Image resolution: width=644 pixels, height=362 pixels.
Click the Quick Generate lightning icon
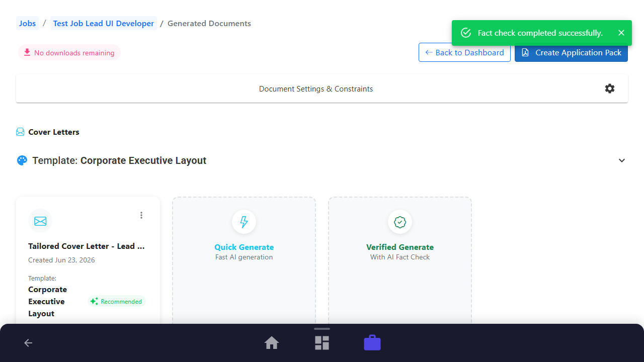point(244,222)
